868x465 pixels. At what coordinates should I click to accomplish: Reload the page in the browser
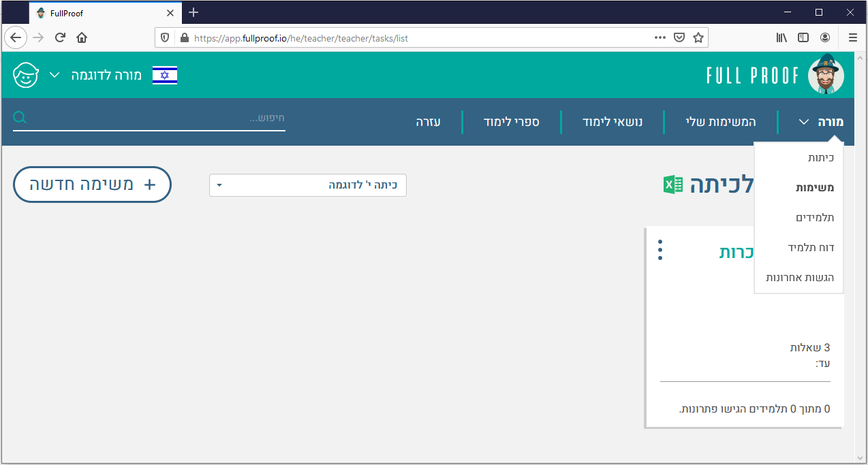(60, 38)
